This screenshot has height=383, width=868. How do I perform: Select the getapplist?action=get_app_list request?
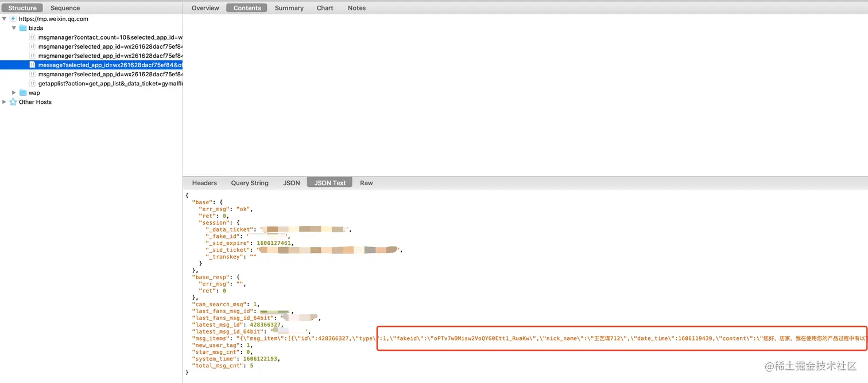click(110, 84)
